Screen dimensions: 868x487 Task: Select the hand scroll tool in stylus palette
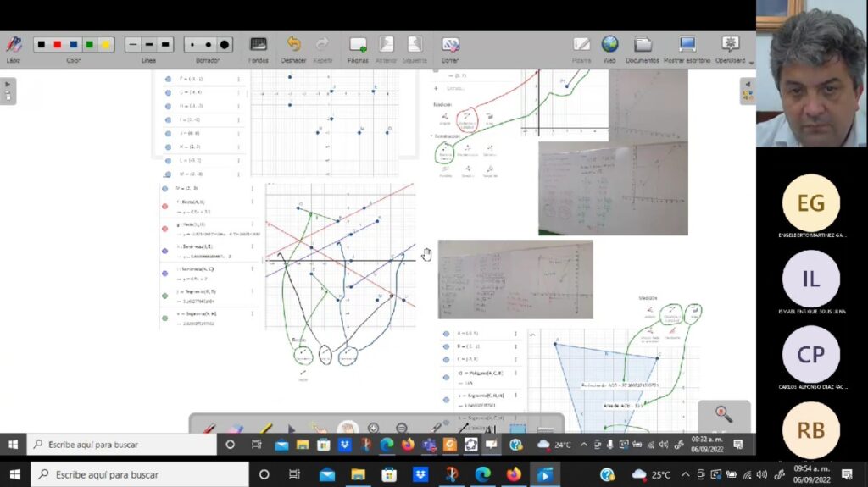click(x=348, y=428)
